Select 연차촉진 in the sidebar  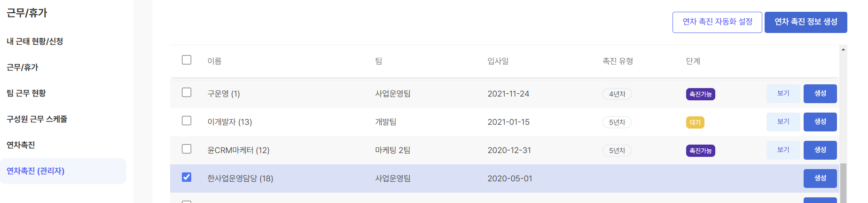tap(21, 145)
